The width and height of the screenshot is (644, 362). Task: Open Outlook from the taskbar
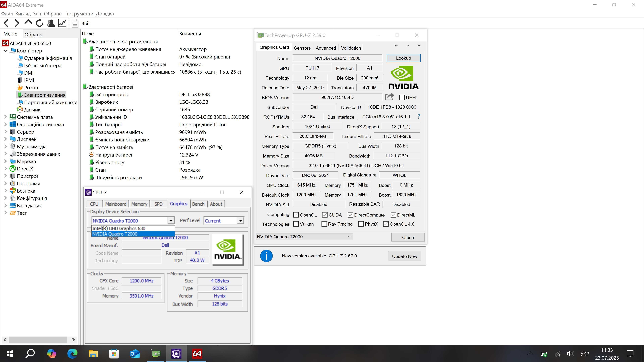(135, 353)
